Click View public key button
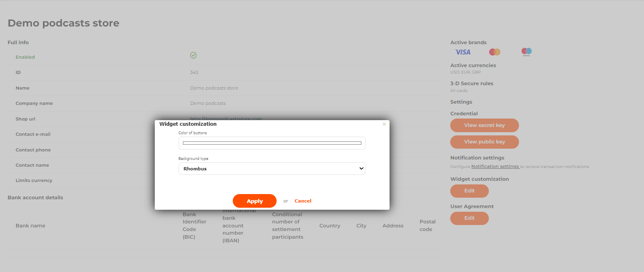 click(x=484, y=142)
